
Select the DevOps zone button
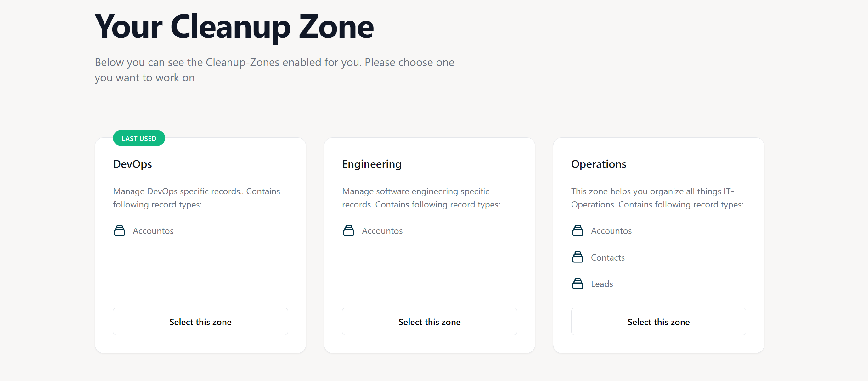200,321
